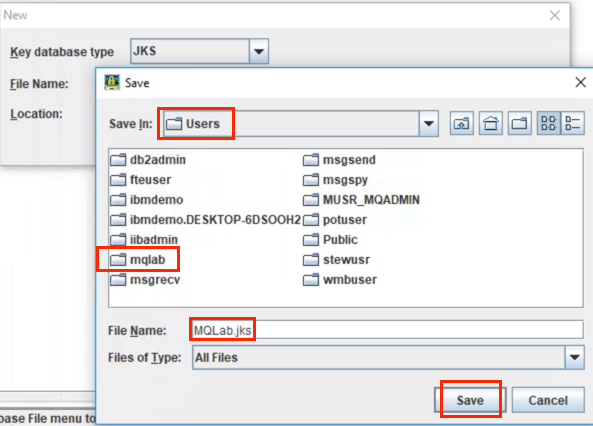This screenshot has height=426, width=593.
Task: Go up one folder level
Action: (x=461, y=123)
